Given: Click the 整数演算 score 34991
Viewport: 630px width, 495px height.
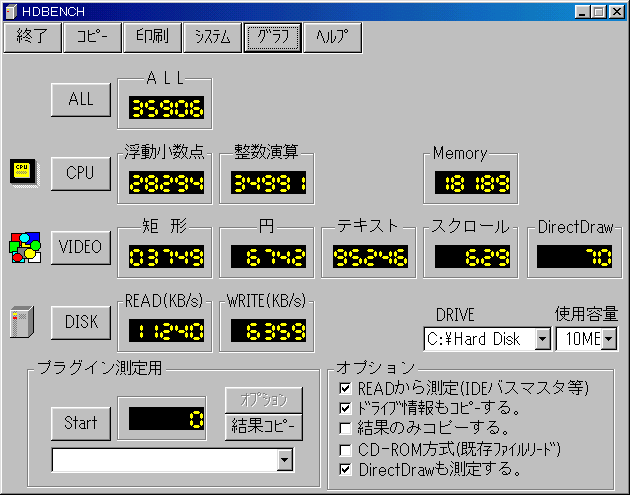Looking at the screenshot, I should pyautogui.click(x=268, y=182).
